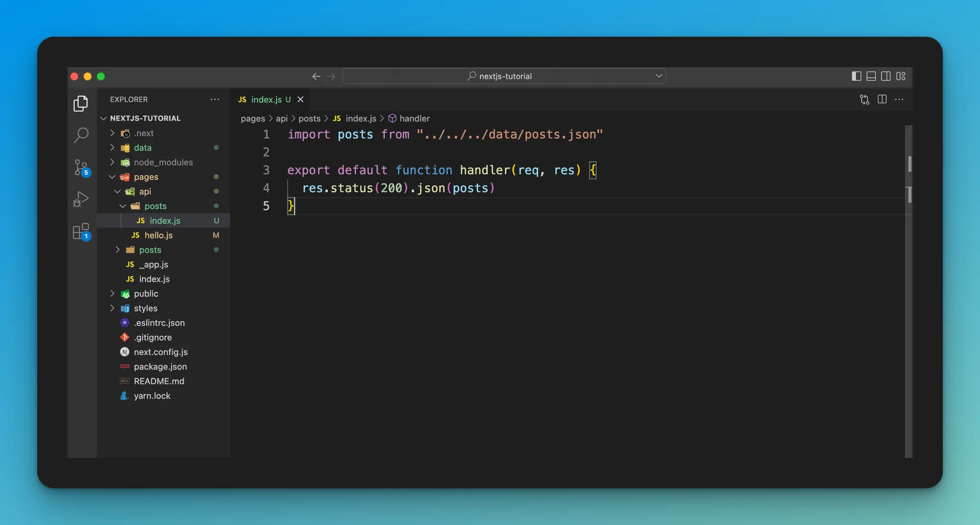Click line number 3 in the gutter
980x525 pixels.
[266, 170]
